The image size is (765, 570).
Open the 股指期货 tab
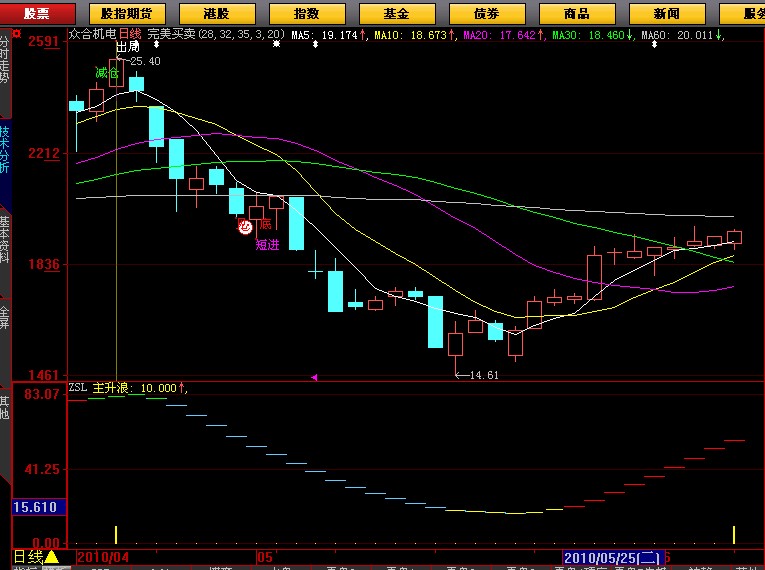coord(127,13)
